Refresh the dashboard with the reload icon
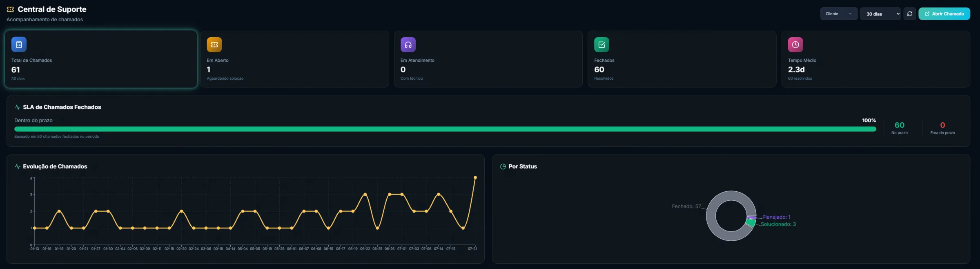Screen dimensions: 980x269 pos(910,13)
